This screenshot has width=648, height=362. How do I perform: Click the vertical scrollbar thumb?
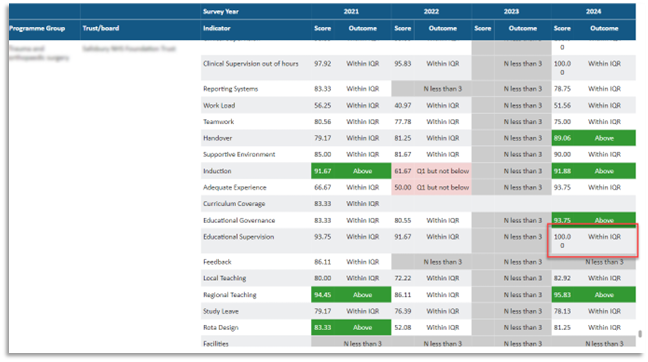point(640,333)
